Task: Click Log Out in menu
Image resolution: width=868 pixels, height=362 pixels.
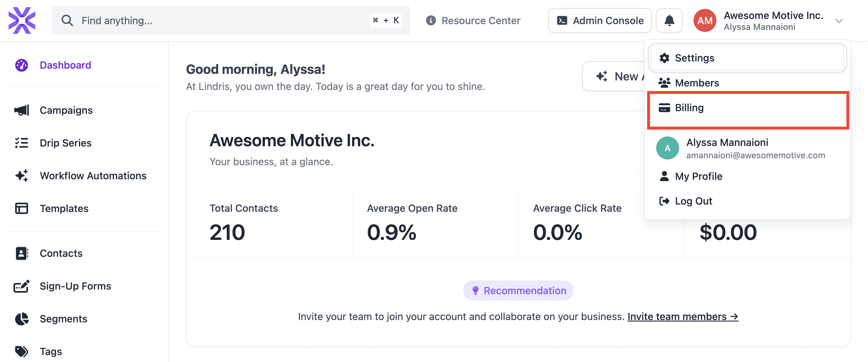Action: click(693, 201)
